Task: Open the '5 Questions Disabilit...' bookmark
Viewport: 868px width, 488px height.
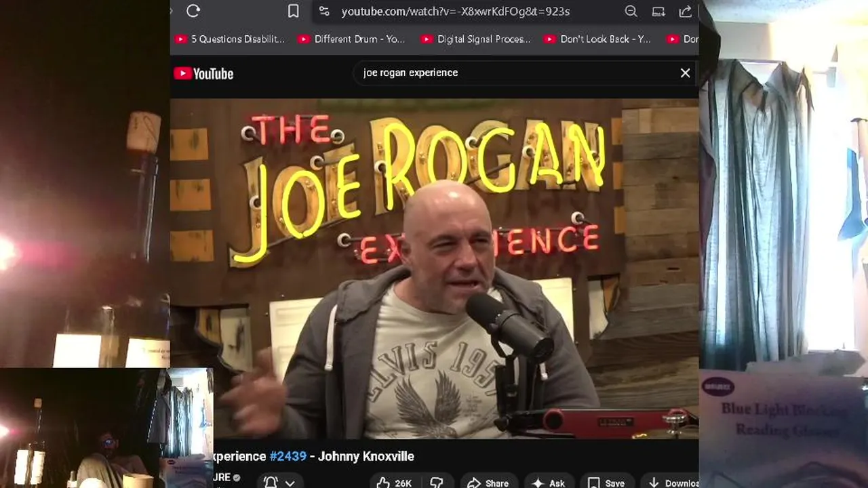Action: coord(230,39)
